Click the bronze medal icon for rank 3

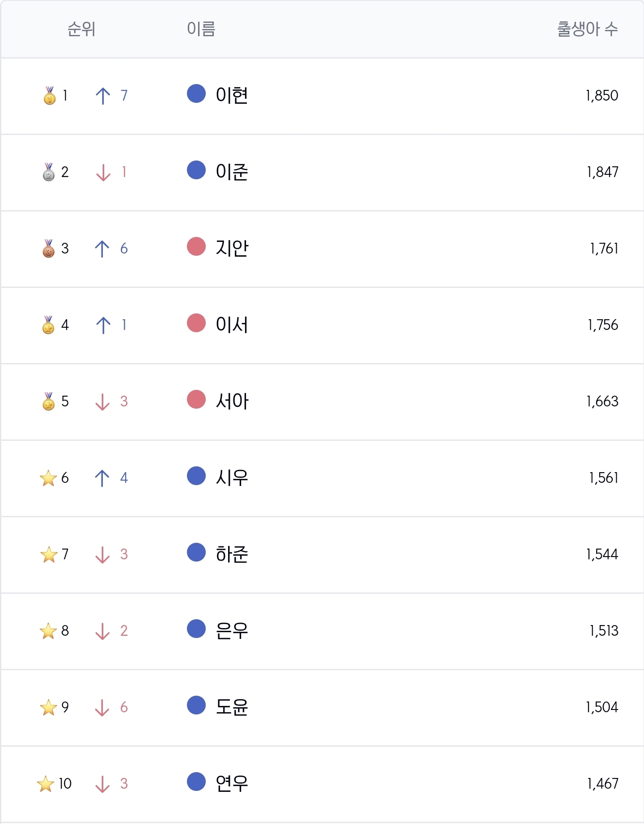click(49, 248)
